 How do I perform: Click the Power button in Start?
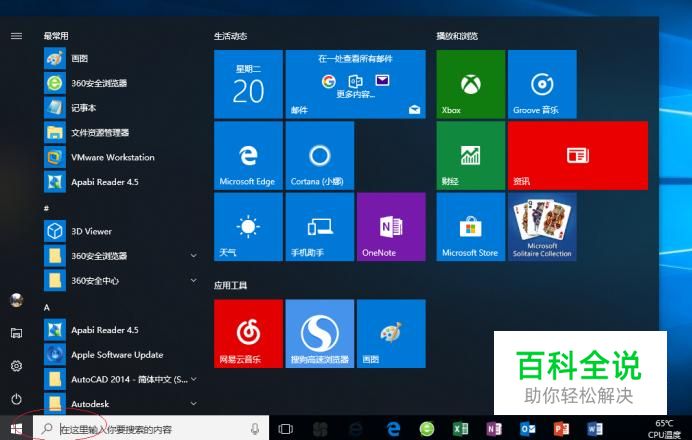[x=16, y=399]
